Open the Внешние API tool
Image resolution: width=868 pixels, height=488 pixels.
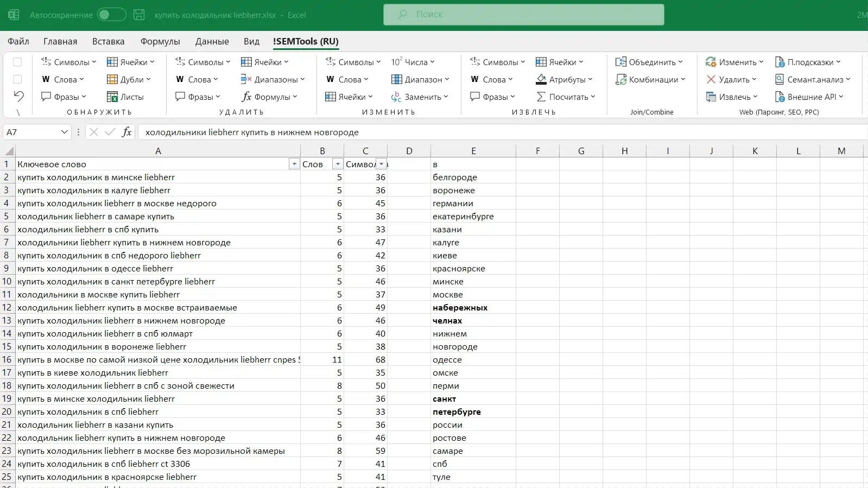(x=809, y=97)
